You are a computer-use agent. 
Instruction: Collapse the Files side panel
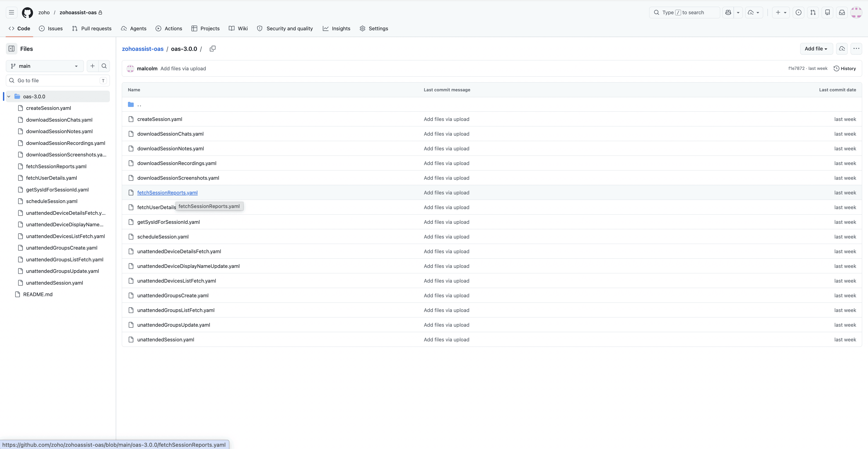12,49
